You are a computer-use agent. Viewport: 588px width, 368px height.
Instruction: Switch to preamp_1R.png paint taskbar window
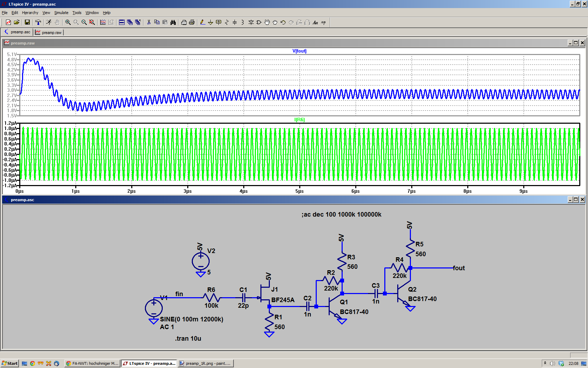point(205,363)
